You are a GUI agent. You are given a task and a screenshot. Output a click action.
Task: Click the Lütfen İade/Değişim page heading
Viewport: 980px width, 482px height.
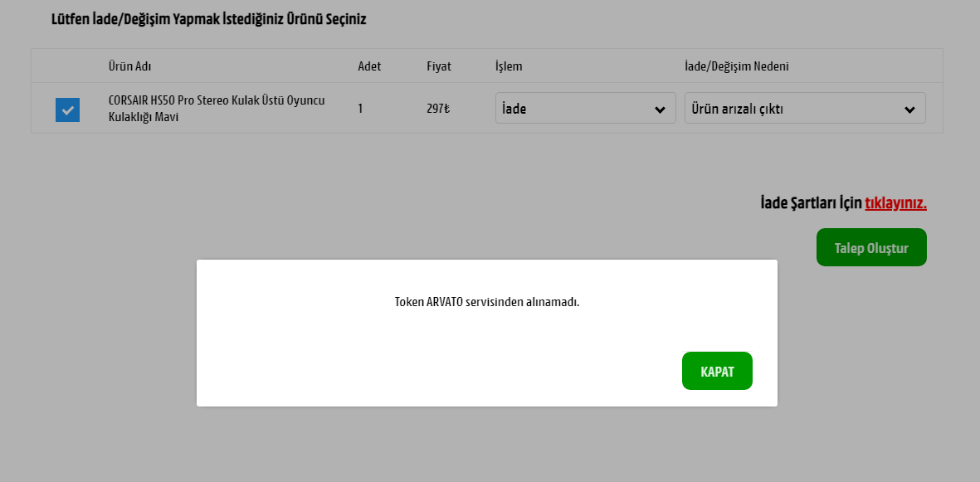pos(208,20)
